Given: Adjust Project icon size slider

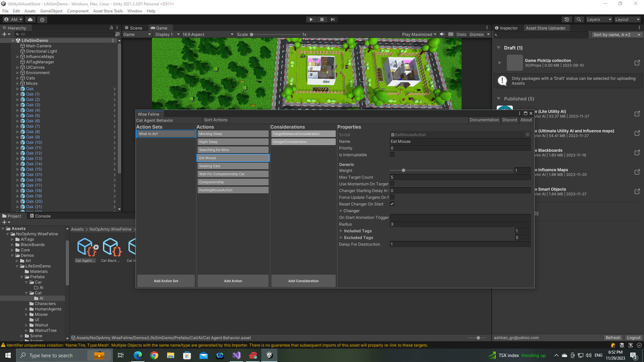Looking at the screenshot, I should (x=478, y=338).
